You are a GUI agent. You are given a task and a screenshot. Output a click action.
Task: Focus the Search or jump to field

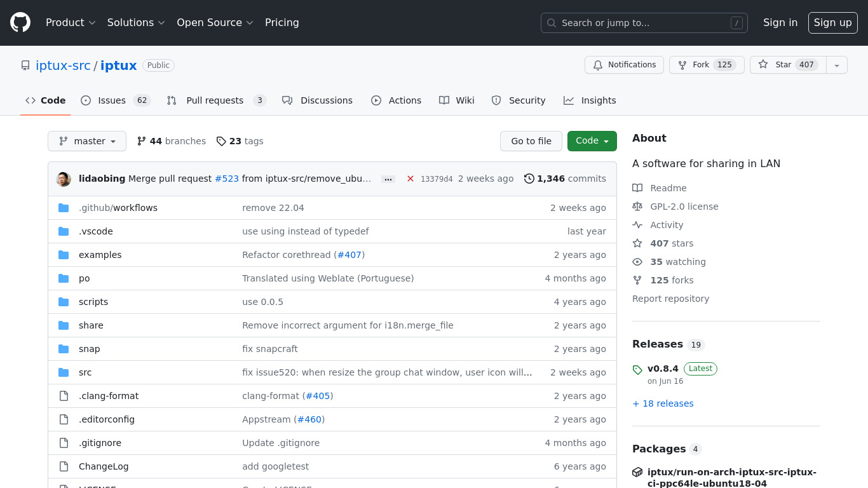click(644, 23)
